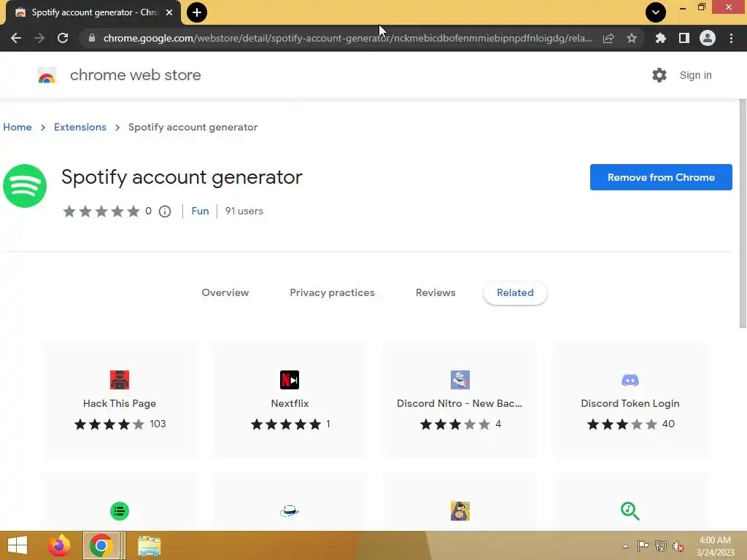This screenshot has width=747, height=560.
Task: Open the Hack This Page extension card
Action: [x=120, y=400]
